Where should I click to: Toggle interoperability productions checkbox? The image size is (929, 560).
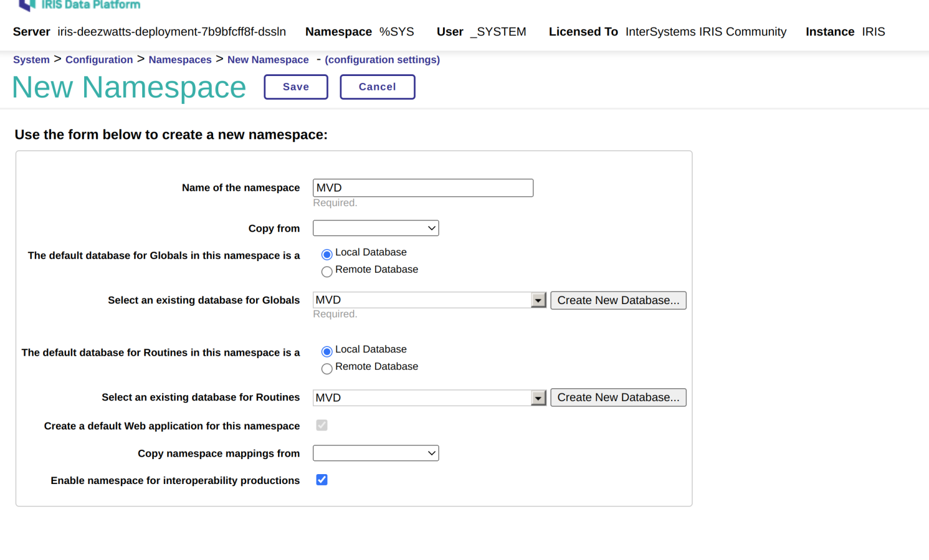pyautogui.click(x=322, y=480)
